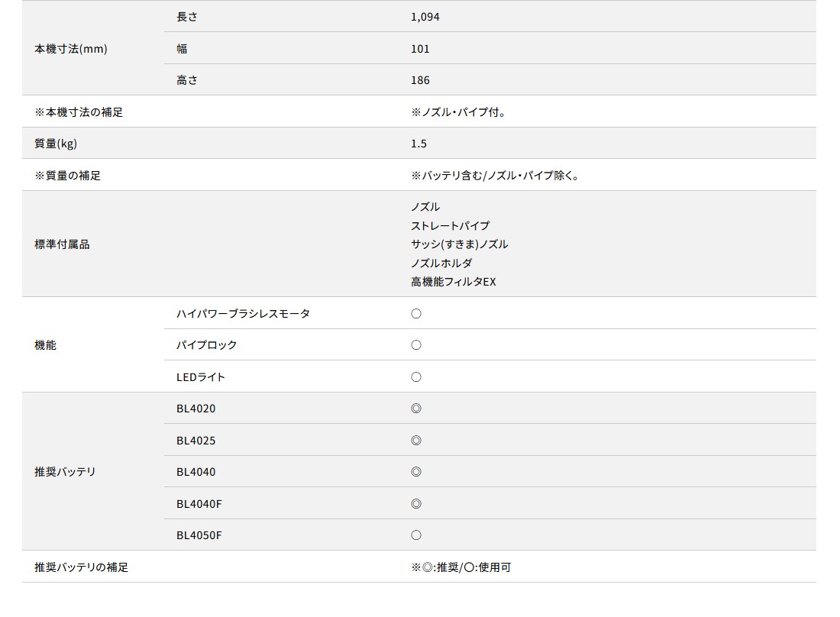Select the BL4020 battery label
This screenshot has width=840, height=617.
pos(196,409)
